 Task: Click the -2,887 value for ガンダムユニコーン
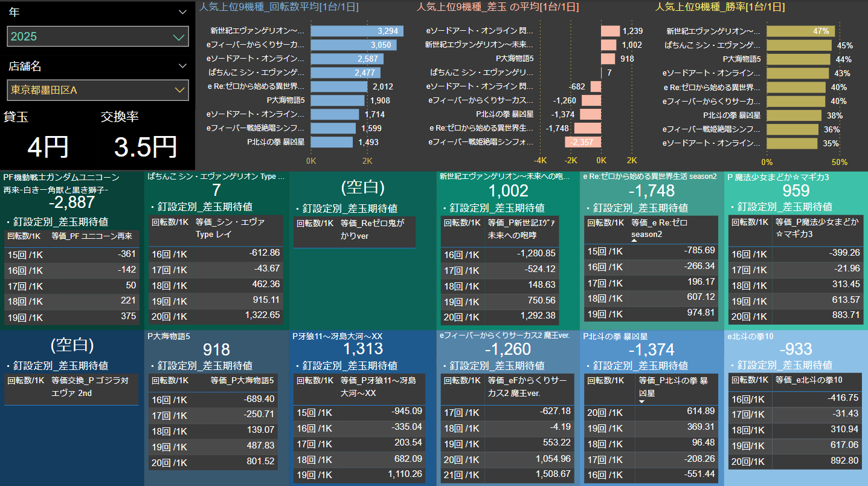coord(72,202)
